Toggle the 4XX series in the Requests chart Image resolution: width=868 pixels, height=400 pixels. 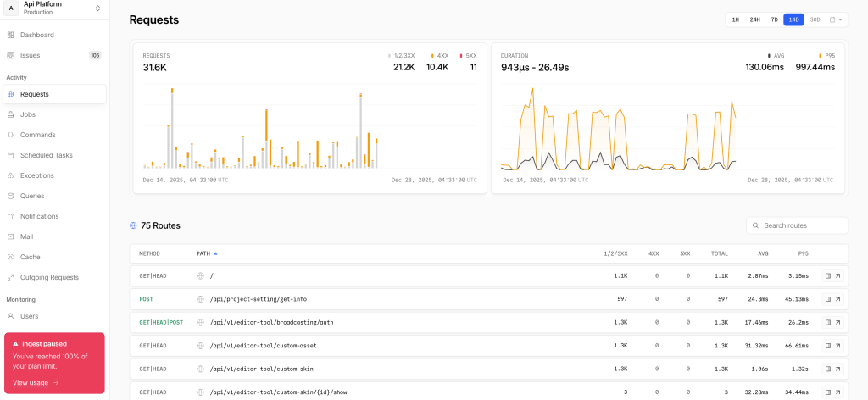coord(440,55)
